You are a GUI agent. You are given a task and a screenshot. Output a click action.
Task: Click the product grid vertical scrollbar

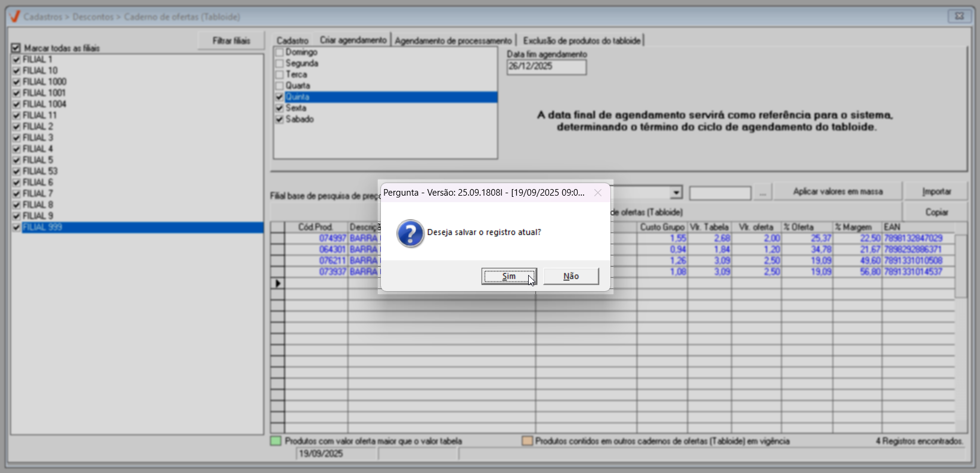click(x=961, y=328)
